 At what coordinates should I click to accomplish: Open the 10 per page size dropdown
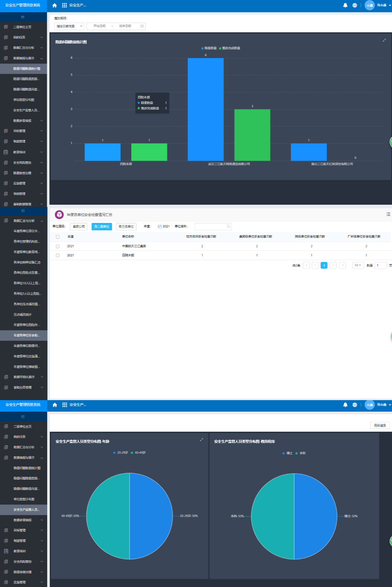[x=358, y=265]
